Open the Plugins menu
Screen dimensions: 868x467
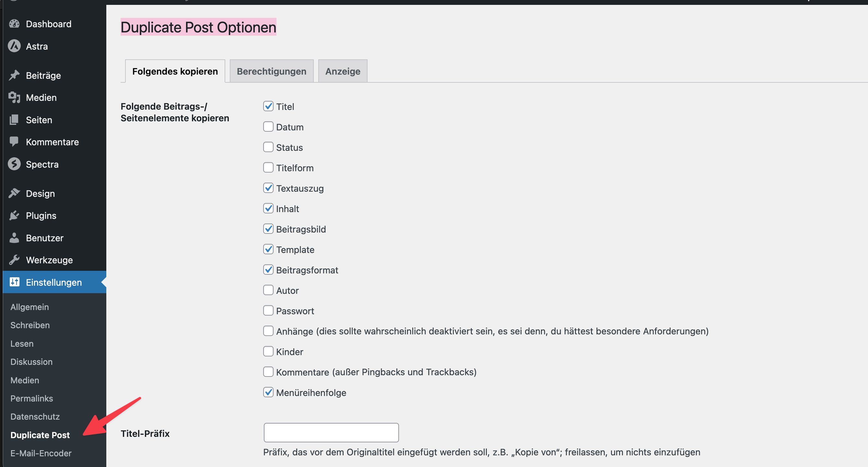click(41, 215)
